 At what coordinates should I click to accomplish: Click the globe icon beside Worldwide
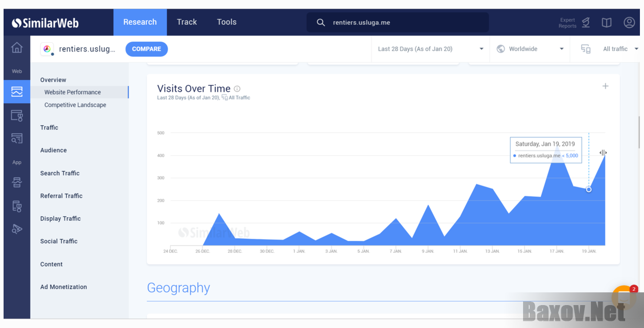[500, 49]
